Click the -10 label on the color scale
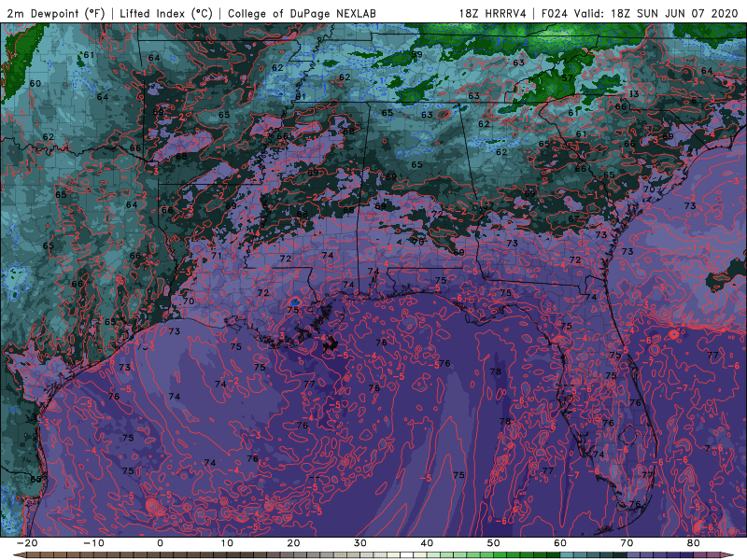The height and width of the screenshot is (560, 747). [93, 543]
